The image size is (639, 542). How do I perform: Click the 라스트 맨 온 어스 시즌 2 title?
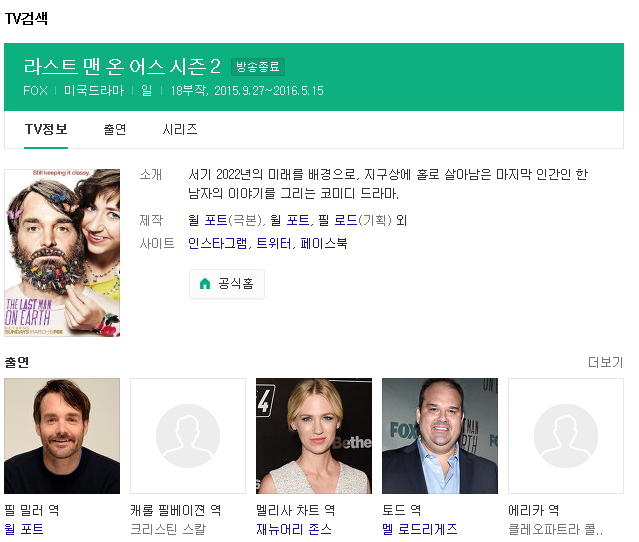[122, 67]
